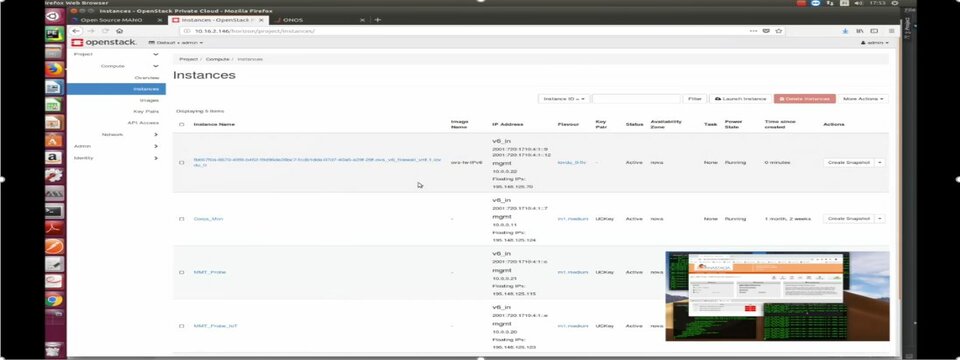Toggle the select-all instances checkbox

(x=181, y=124)
